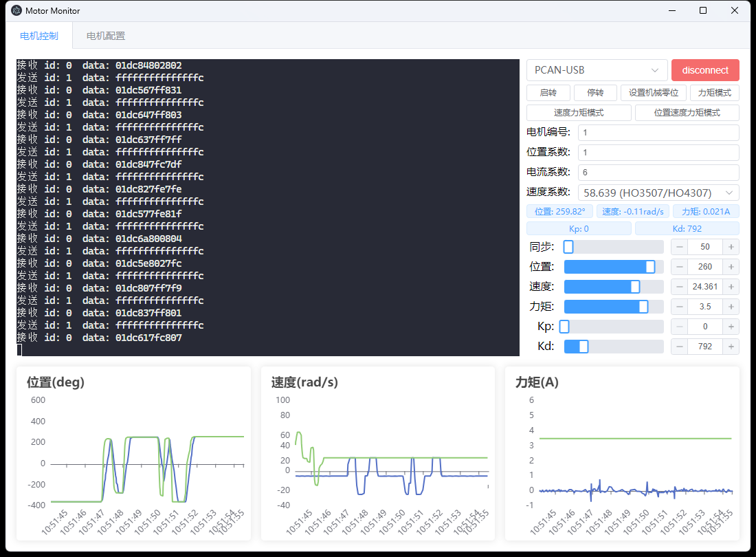Open the PCAN-USB device dropdown
Screen dimensions: 756x557
(x=597, y=70)
